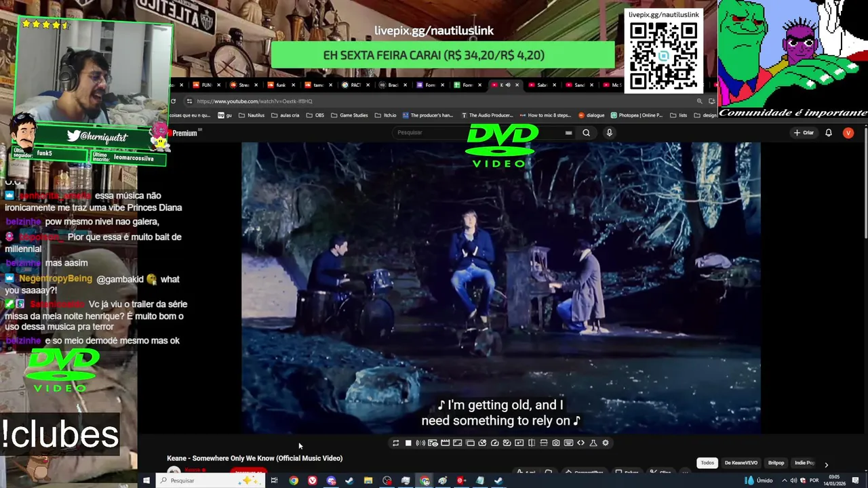Close the currently playing YouTube tab
This screenshot has width=868, height=488.
(517, 85)
